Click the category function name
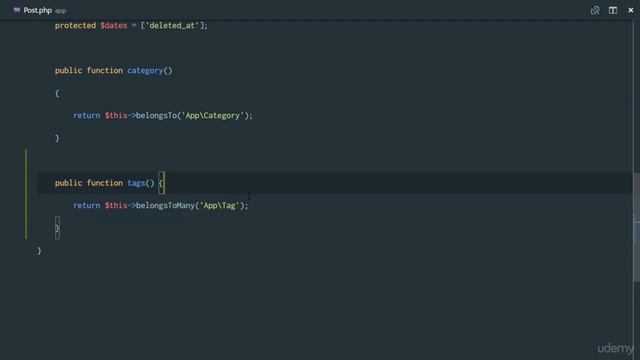The image size is (640, 360). click(x=145, y=71)
